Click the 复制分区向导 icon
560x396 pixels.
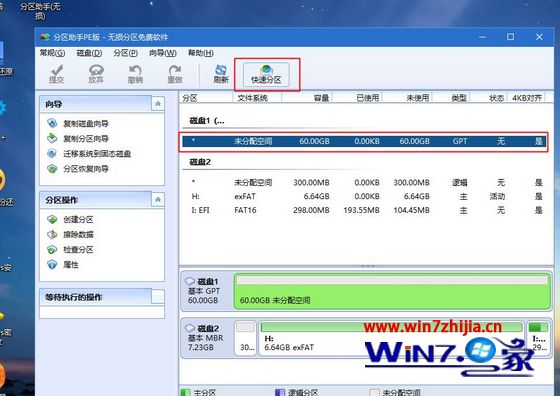(x=52, y=138)
